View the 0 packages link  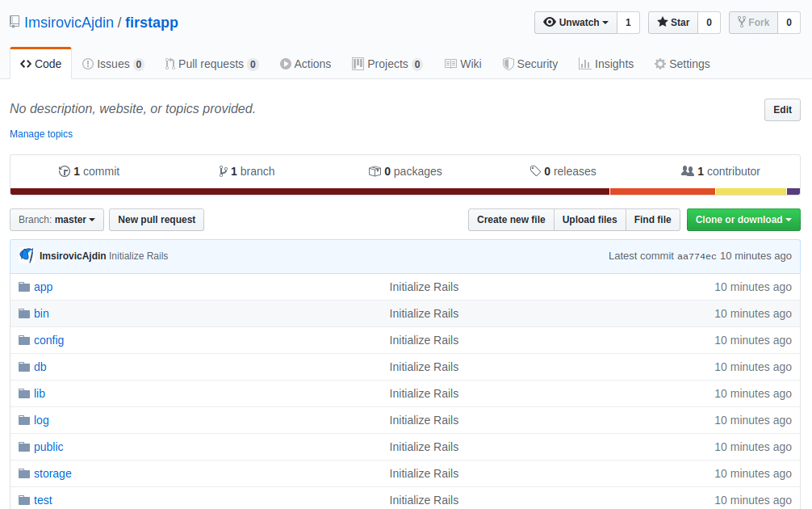point(405,171)
